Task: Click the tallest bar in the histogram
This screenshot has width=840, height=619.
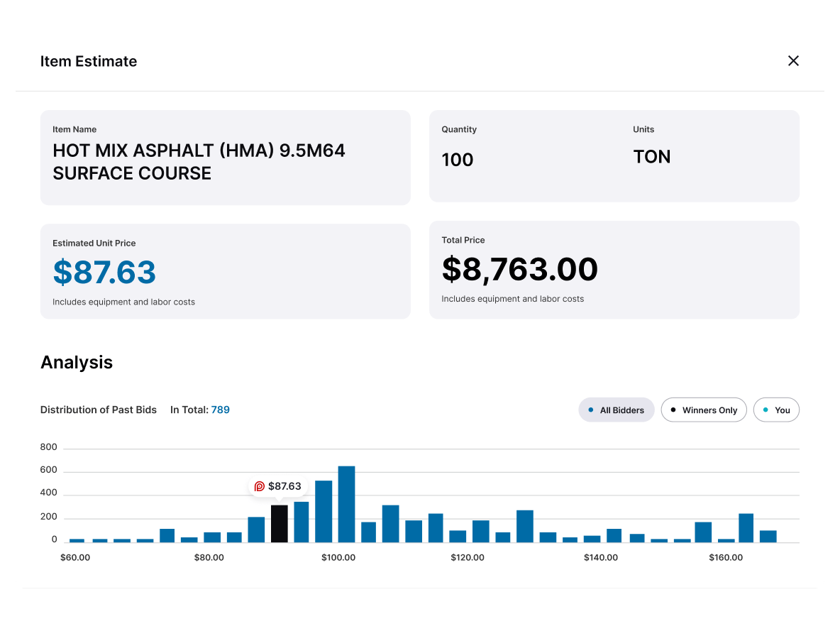Action: point(346,504)
